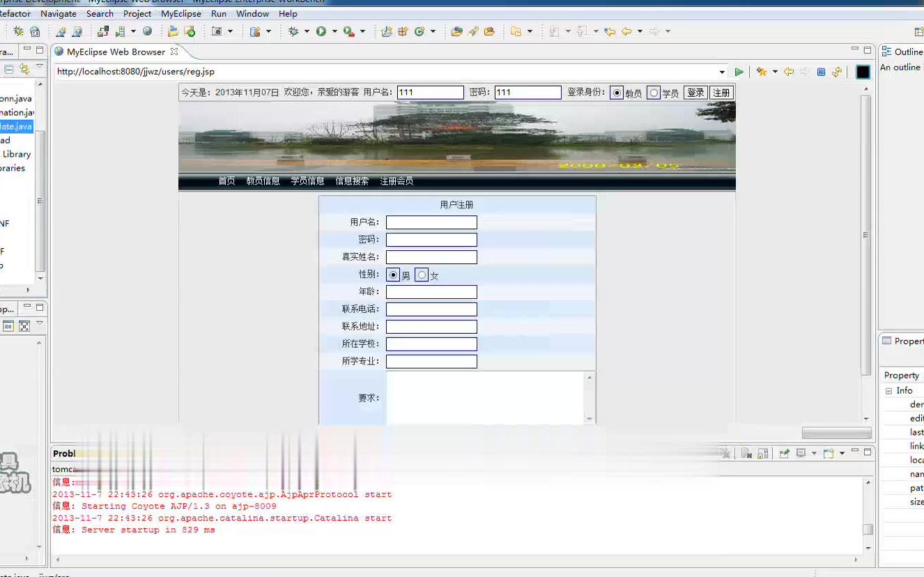Open the Window menu
The image size is (924, 577).
[252, 13]
